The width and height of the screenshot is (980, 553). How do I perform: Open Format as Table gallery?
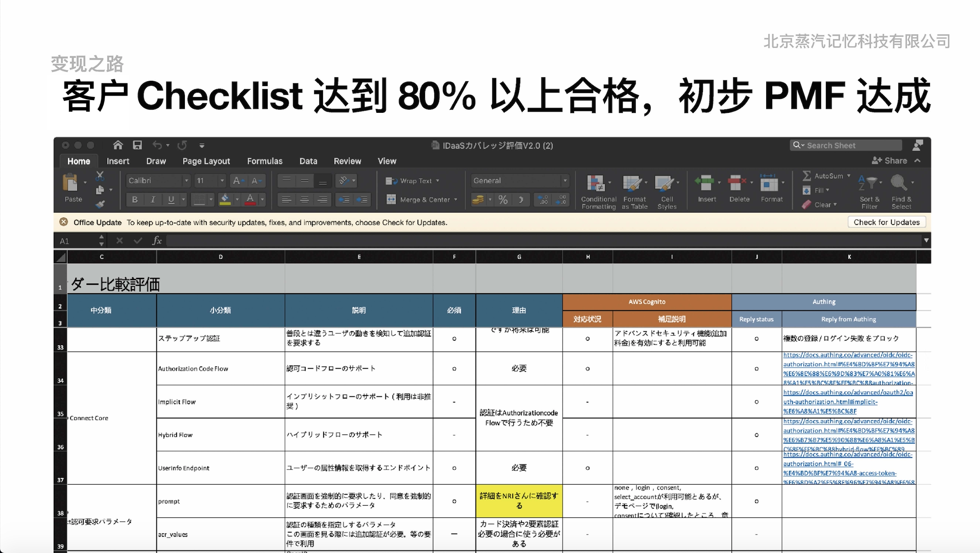pos(634,191)
